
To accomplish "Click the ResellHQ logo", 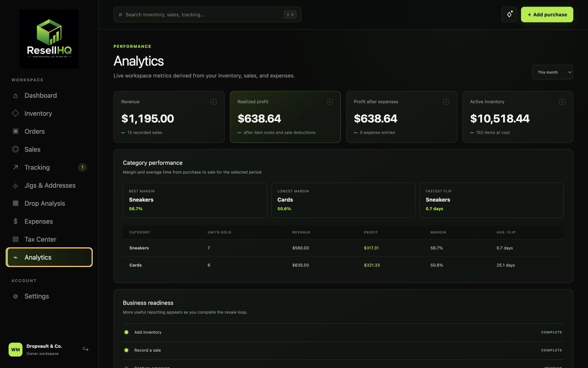I will tap(49, 39).
